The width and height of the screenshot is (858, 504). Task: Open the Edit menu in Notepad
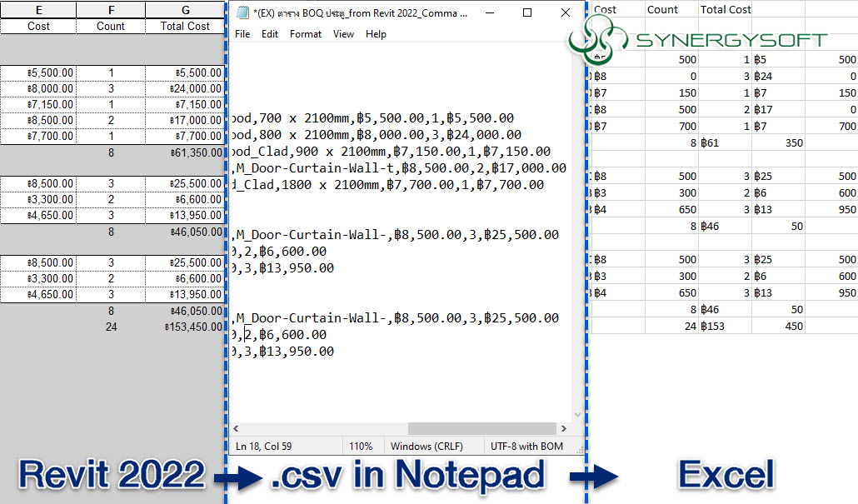[x=270, y=33]
